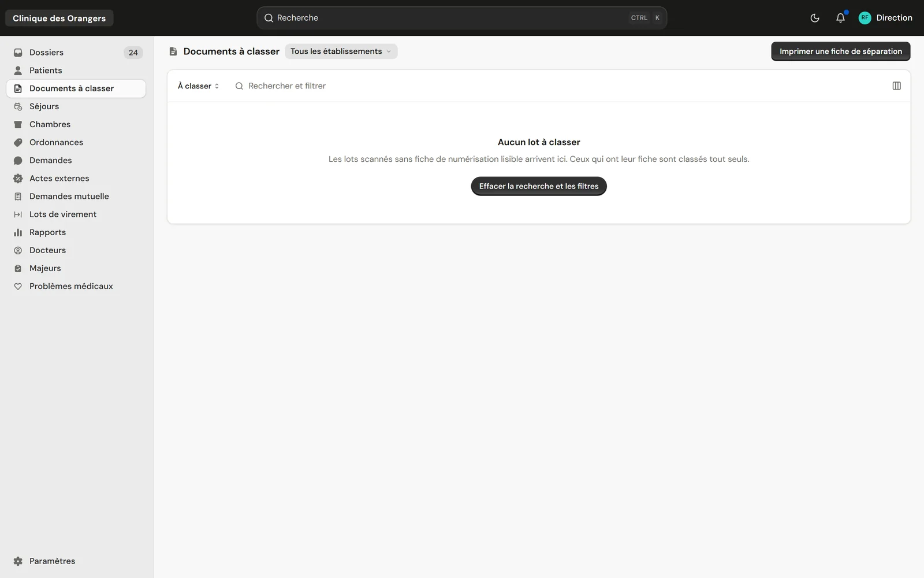Click Effacer la recherche et les filtres
This screenshot has width=924, height=578.
539,186
